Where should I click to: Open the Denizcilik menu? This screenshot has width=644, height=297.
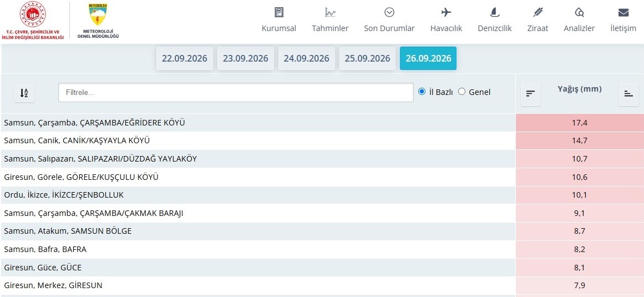495,28
